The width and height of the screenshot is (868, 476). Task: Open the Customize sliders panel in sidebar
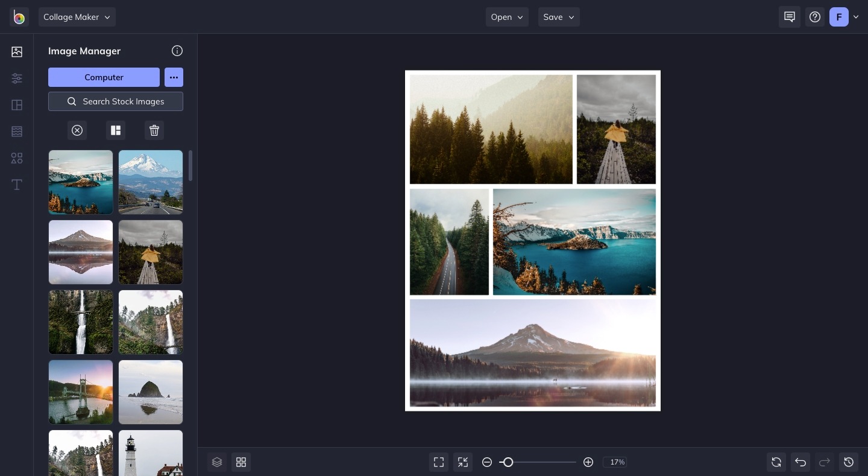click(17, 78)
